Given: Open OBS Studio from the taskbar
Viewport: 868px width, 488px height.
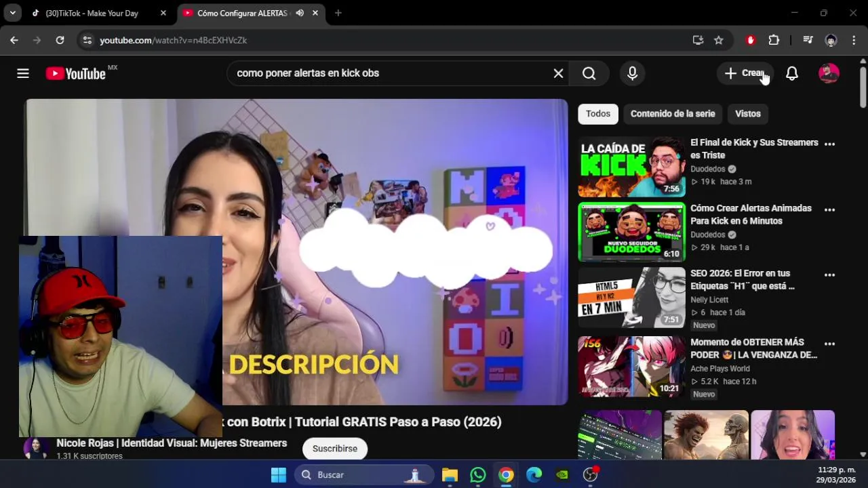Looking at the screenshot, I should coord(591,474).
